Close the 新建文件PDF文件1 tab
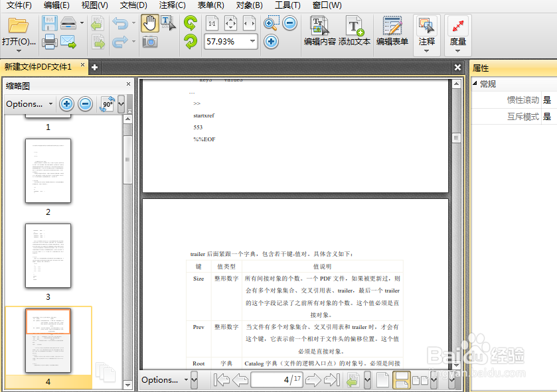557x392 pixels. [82, 64]
